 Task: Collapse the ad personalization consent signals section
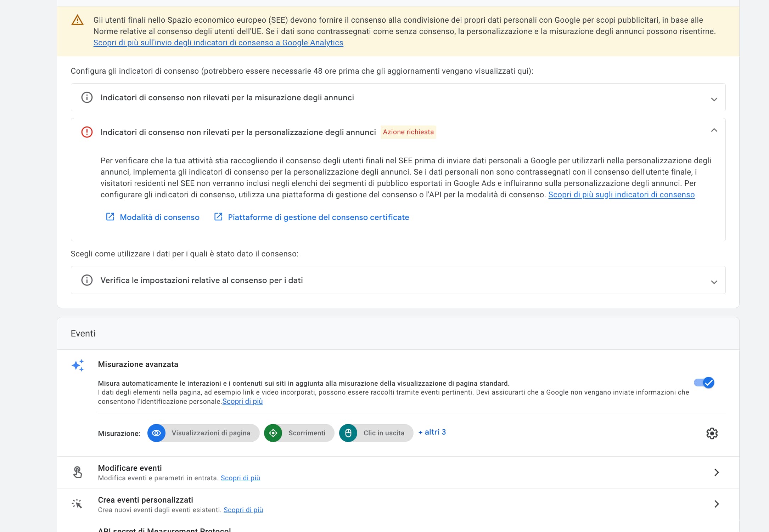click(714, 131)
